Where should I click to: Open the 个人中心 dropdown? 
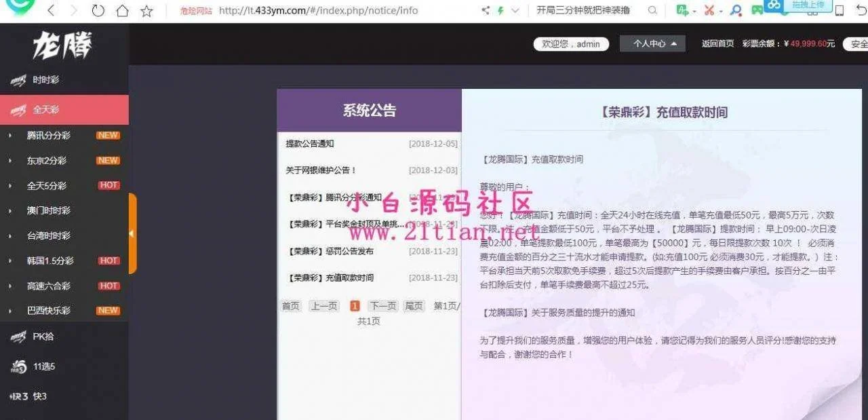pyautogui.click(x=652, y=44)
